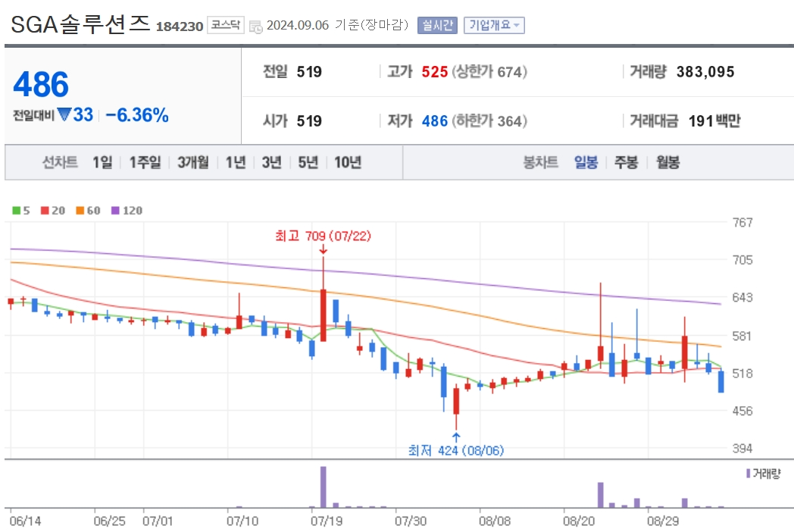The height and width of the screenshot is (532, 794).
Task: Click the 코스닥 market badge
Action: [x=226, y=25]
